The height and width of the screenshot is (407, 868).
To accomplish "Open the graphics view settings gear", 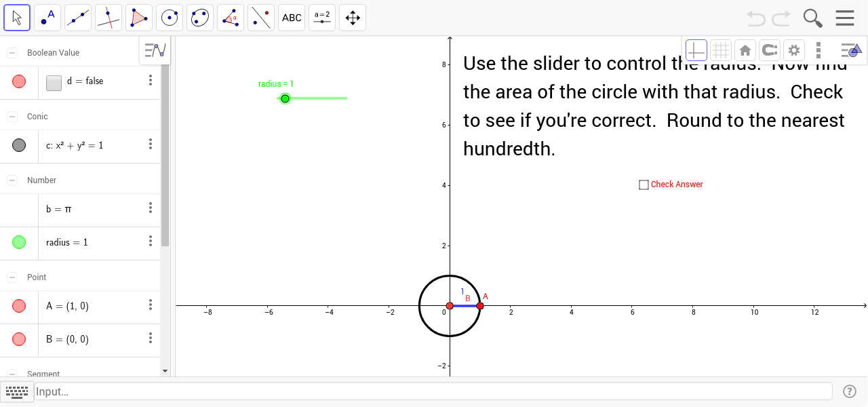I will coord(793,50).
